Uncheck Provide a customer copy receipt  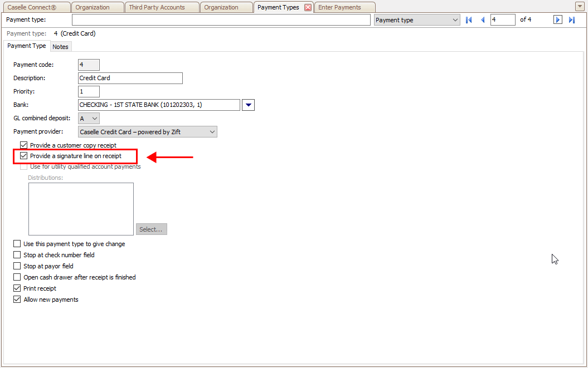[x=24, y=145]
